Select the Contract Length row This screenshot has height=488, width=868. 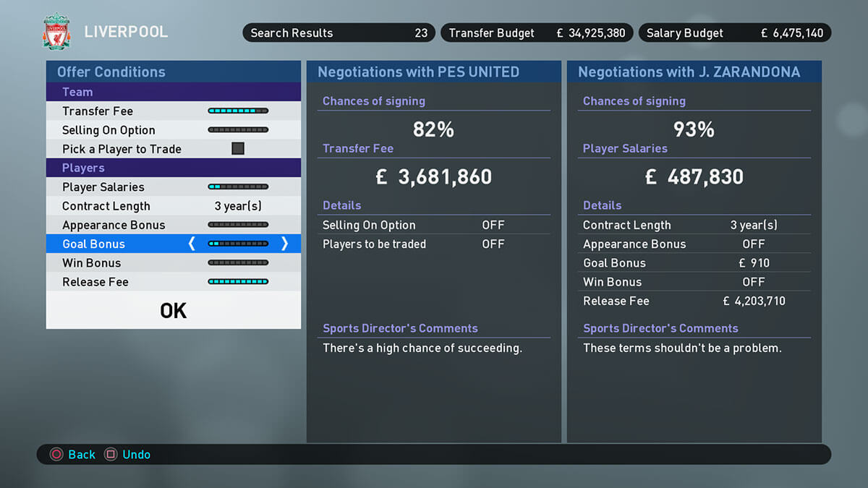174,206
